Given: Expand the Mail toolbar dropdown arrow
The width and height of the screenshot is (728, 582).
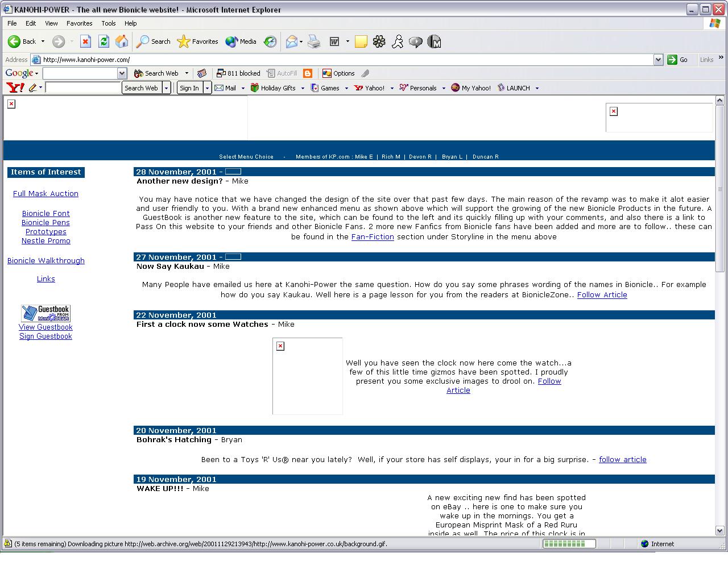Looking at the screenshot, I should coord(301,41).
